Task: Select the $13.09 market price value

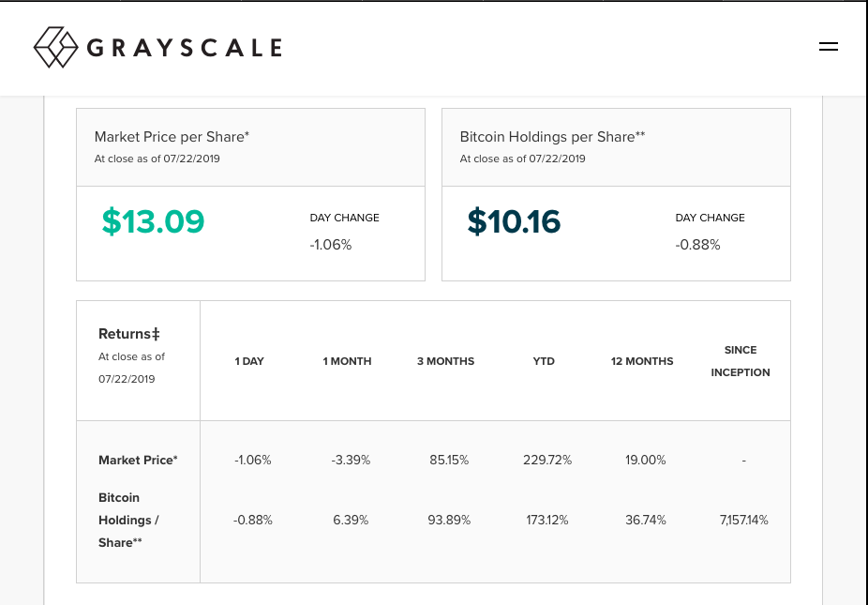Action: (x=153, y=221)
